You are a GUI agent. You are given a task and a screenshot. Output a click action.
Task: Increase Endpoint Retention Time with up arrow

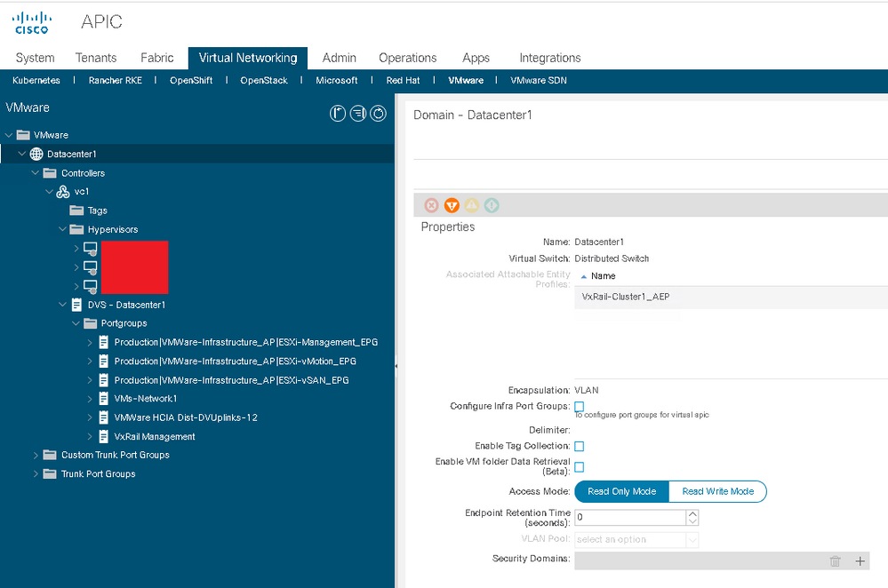coord(692,514)
